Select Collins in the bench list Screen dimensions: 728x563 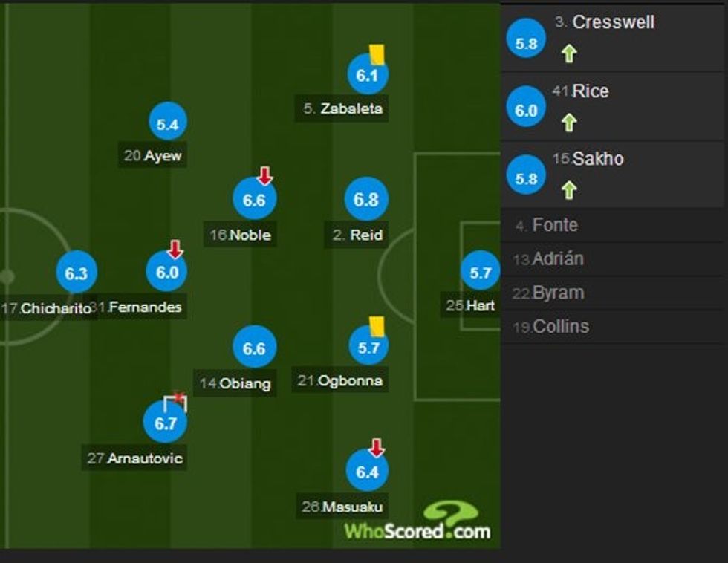(561, 326)
